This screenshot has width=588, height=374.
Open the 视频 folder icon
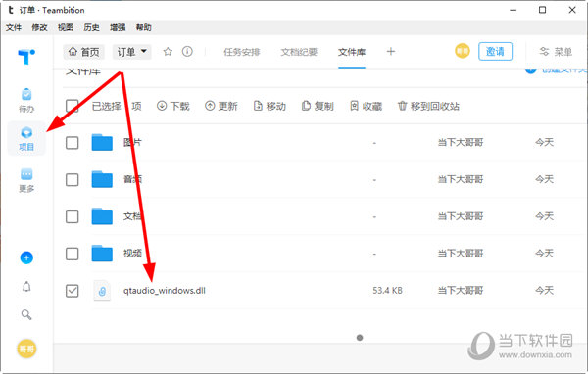[102, 254]
